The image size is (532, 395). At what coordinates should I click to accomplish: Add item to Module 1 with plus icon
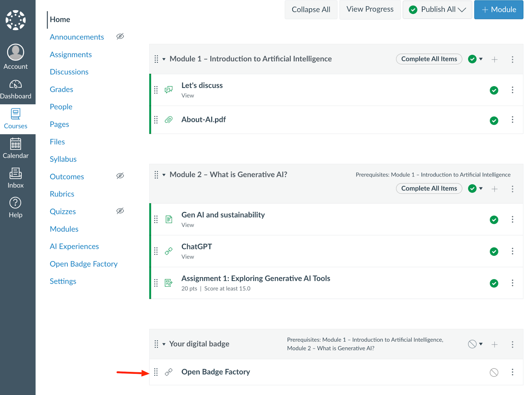pos(494,60)
